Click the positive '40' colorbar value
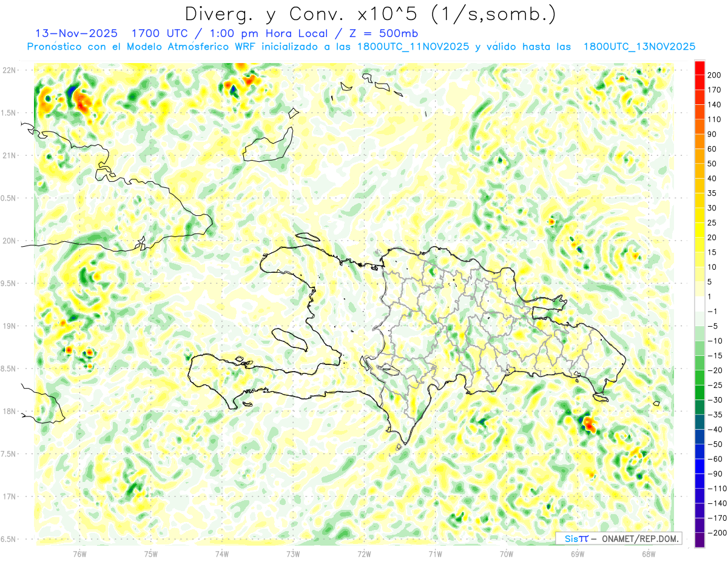 click(x=712, y=178)
